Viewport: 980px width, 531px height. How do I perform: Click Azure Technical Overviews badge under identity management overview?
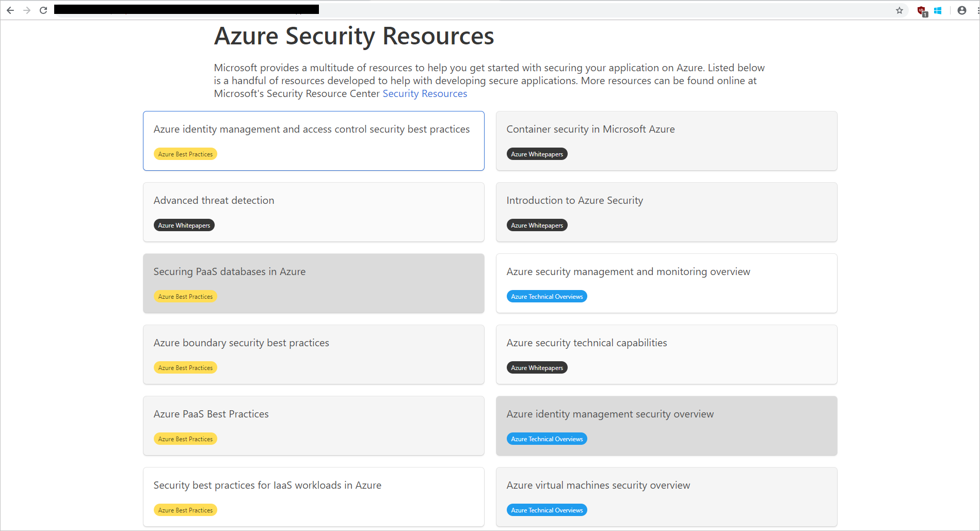coord(547,439)
